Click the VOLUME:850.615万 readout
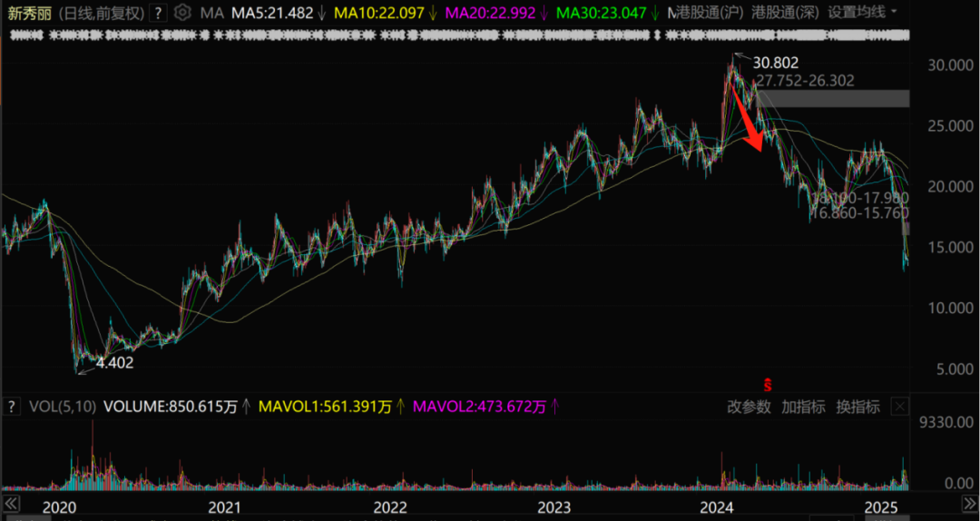Viewport: 980px width, 521px height. pyautogui.click(x=171, y=408)
